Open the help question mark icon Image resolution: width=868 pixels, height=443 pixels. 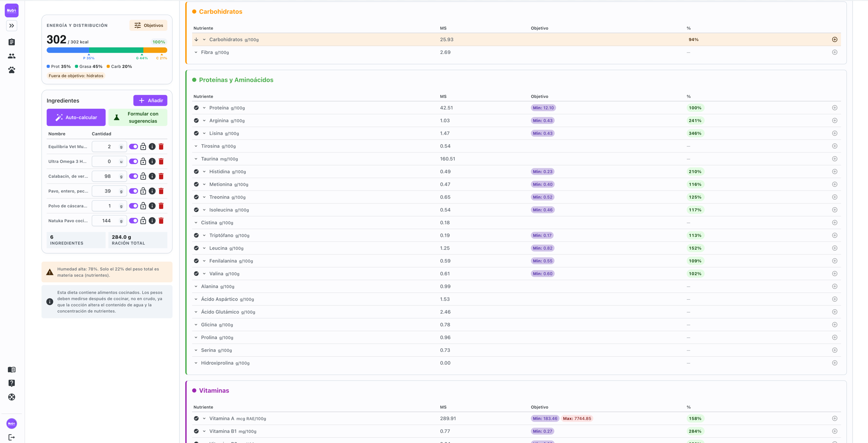click(x=12, y=383)
